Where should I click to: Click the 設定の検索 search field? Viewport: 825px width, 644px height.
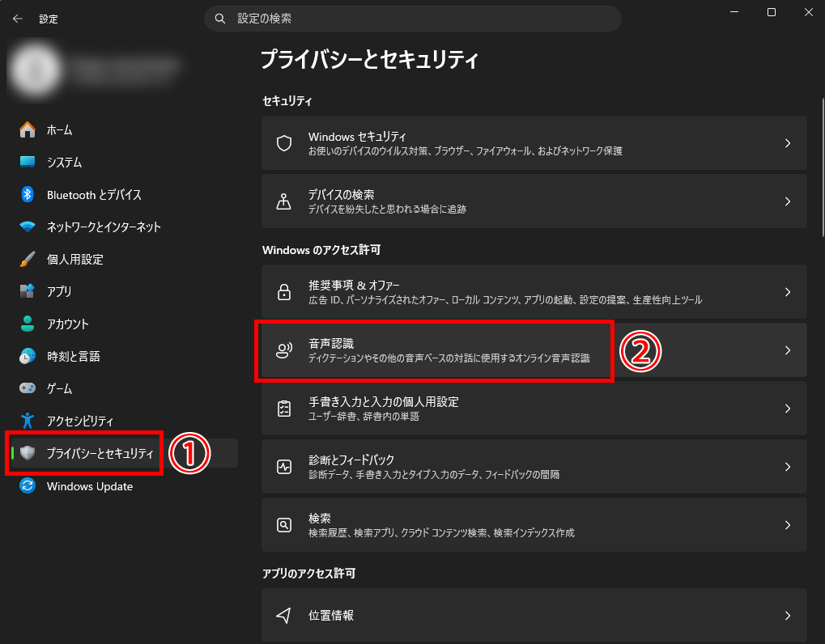413,19
